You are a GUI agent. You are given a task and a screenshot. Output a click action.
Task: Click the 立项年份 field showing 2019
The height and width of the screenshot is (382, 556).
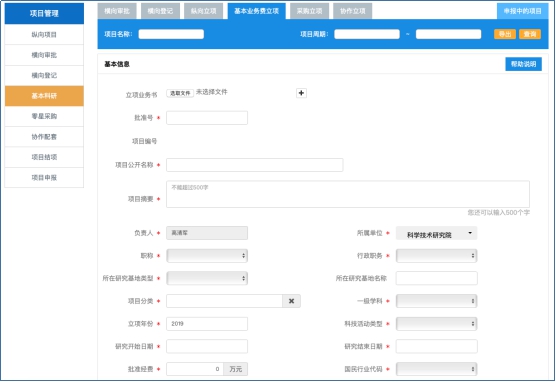[x=207, y=323]
